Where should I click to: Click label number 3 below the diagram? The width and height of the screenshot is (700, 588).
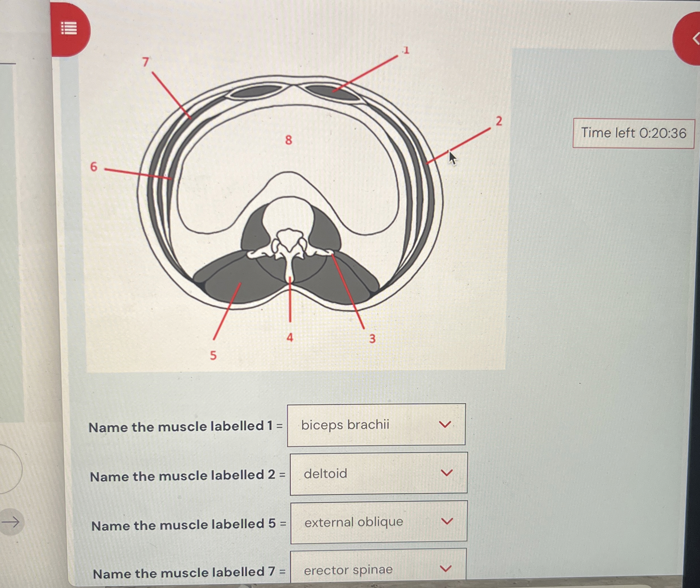click(x=372, y=339)
